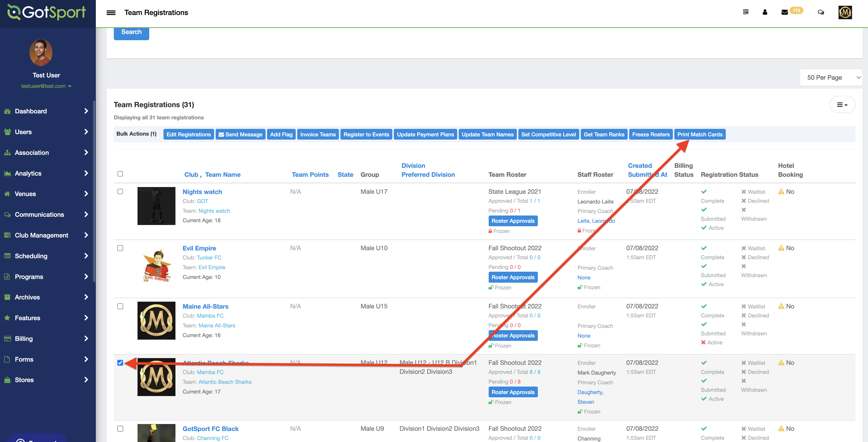This screenshot has height=442, width=868.
Task: Enable the select all teams checkbox
Action: coord(121,174)
